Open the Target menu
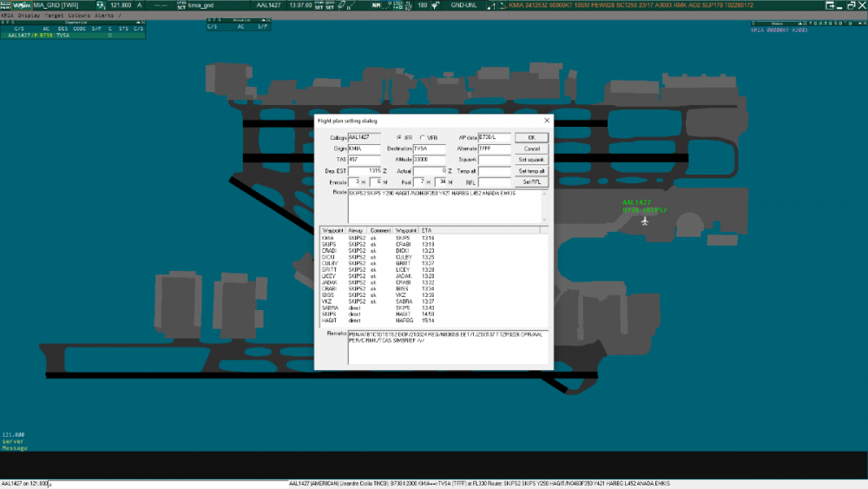Screen dimensions: 868x489 pos(54,16)
